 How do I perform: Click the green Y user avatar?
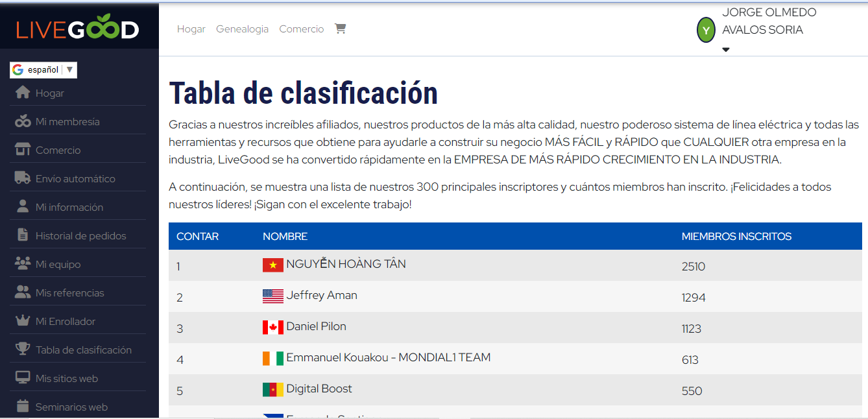click(706, 30)
